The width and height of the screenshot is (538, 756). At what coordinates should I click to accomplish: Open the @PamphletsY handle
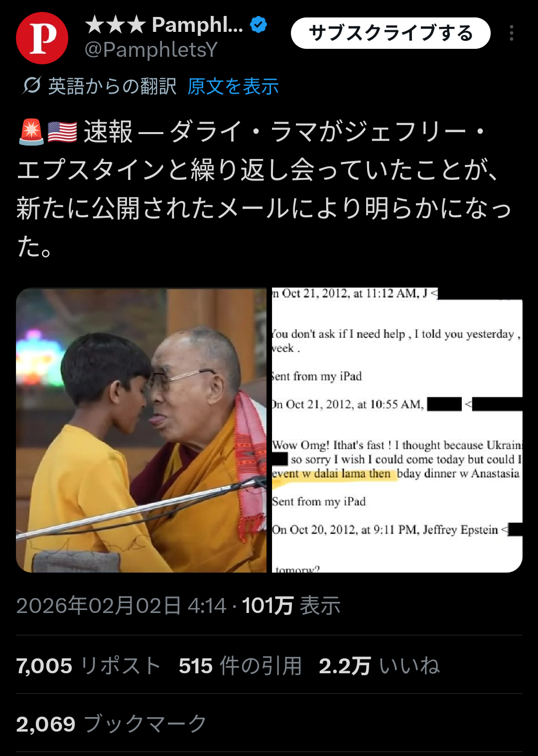tap(151, 49)
